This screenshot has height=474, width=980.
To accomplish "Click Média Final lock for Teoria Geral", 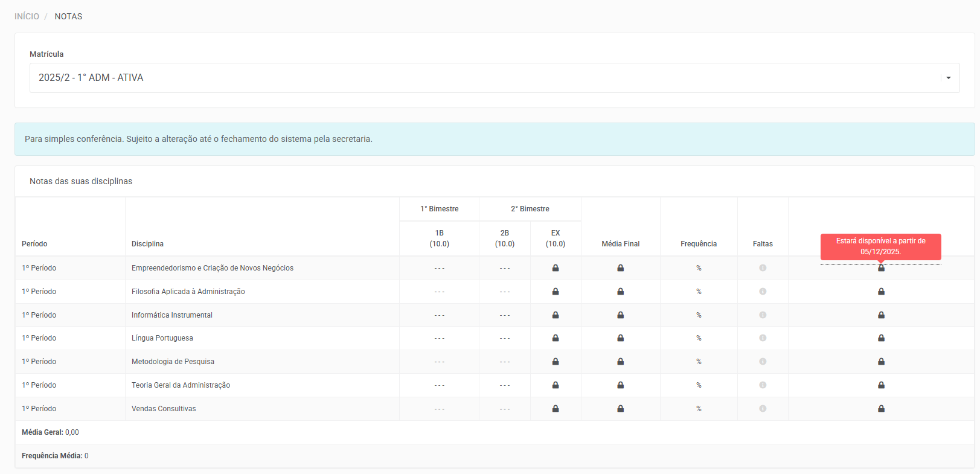I will tap(621, 385).
